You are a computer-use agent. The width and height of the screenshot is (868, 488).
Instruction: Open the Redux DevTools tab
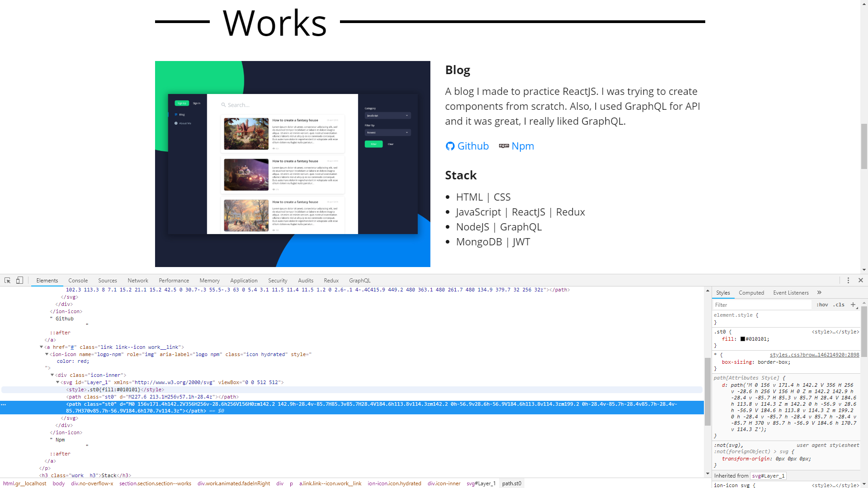pyautogui.click(x=331, y=281)
